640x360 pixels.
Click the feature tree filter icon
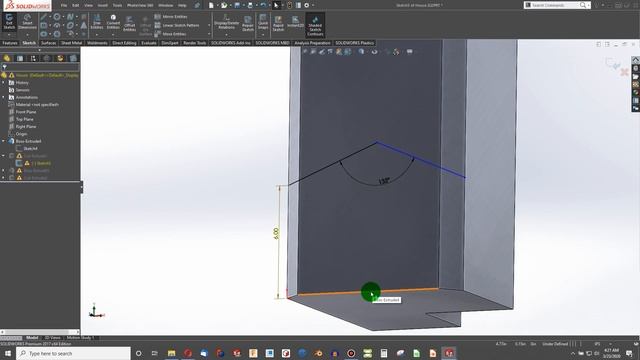click(4, 67)
